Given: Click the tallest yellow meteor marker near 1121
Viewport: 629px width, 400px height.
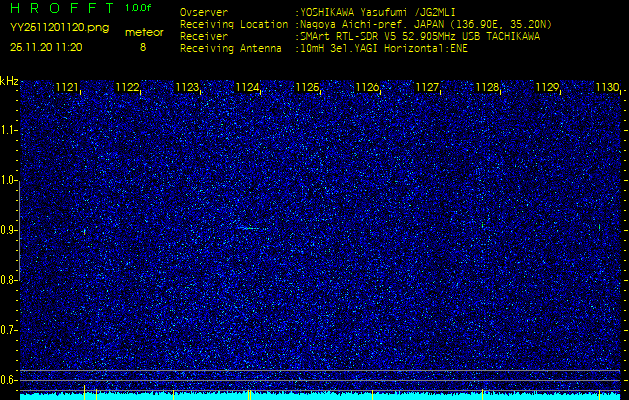Looking at the screenshot, I should (84, 392).
